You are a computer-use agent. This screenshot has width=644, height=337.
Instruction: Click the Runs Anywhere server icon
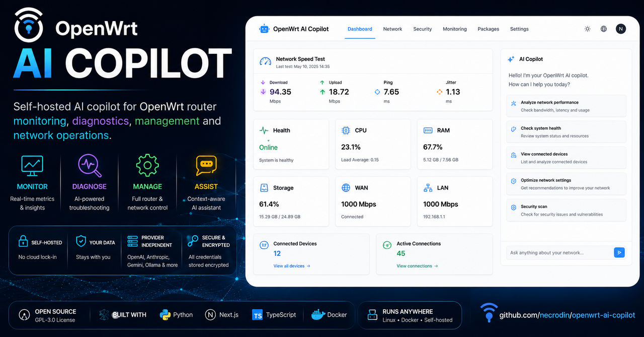pyautogui.click(x=372, y=315)
